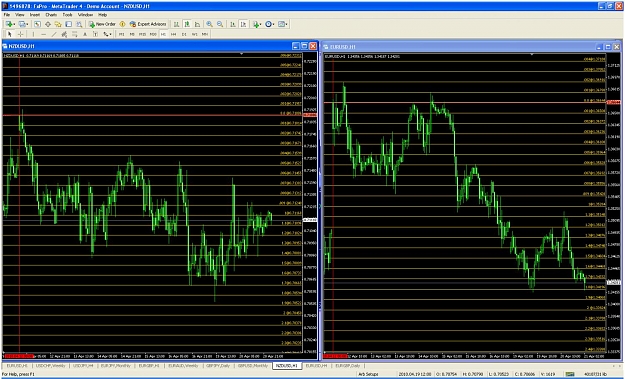Viewport: 625px width, 379px height.
Task: Click the MetaEditor yellow icon
Action: coord(122,24)
